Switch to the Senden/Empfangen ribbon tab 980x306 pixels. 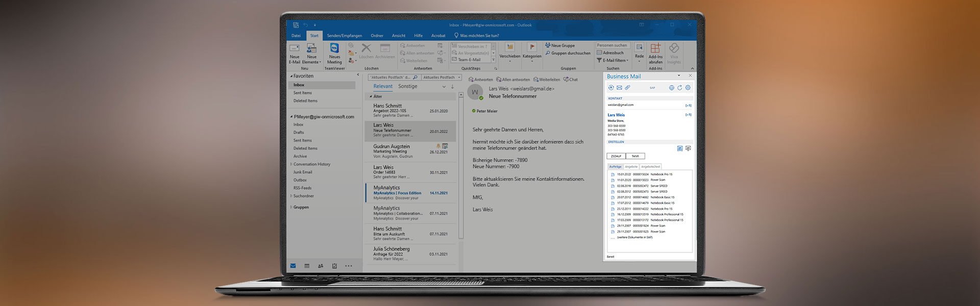[x=345, y=36]
